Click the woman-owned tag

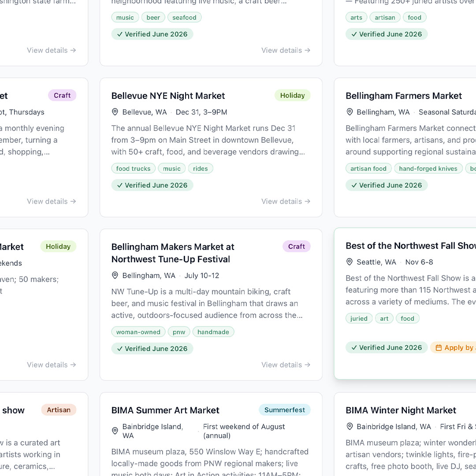138,332
